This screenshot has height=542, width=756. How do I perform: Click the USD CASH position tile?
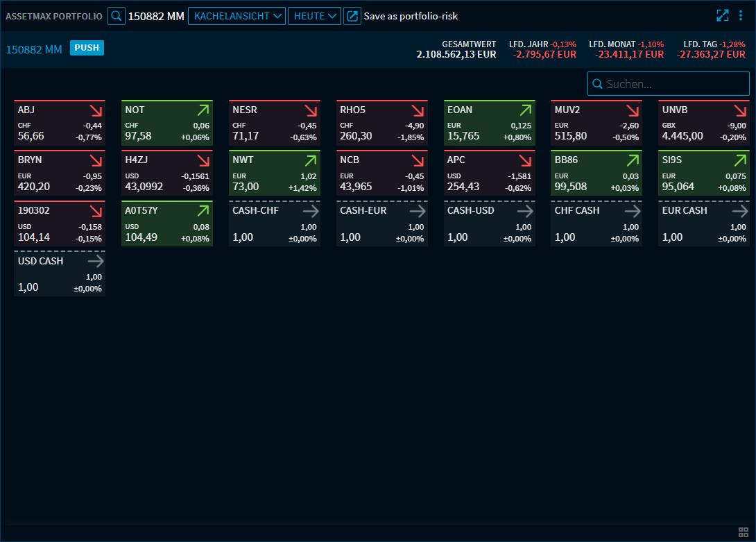point(60,274)
